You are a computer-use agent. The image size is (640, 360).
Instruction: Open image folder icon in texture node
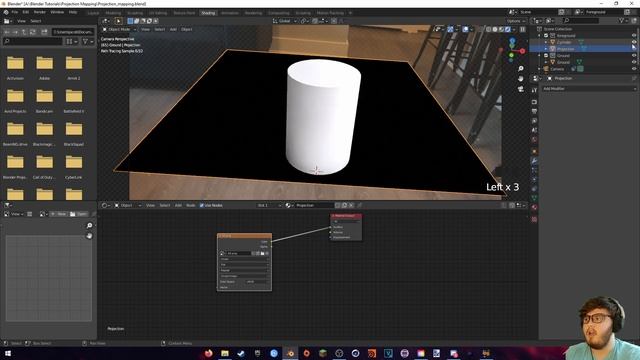coord(262,253)
